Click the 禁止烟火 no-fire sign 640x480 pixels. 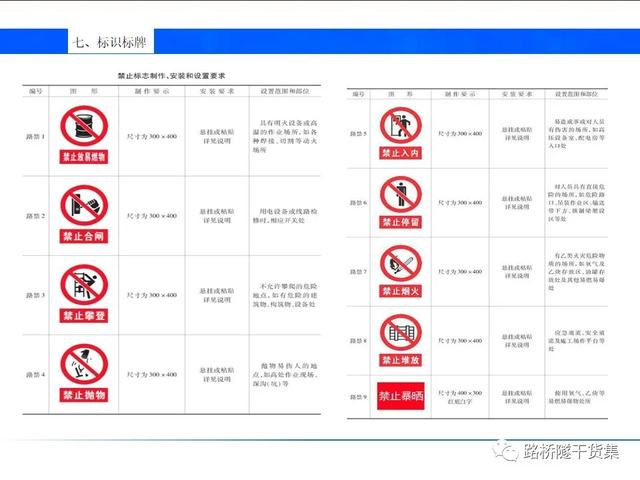point(399,271)
